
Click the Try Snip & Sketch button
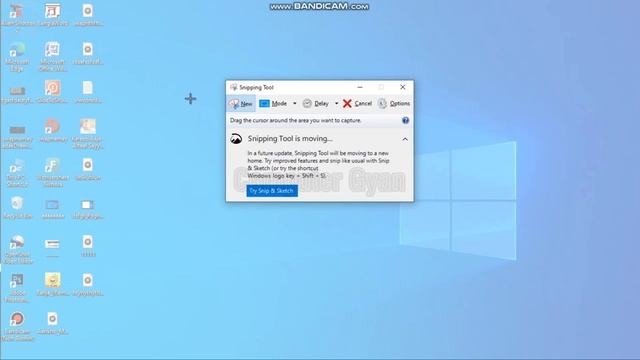(x=272, y=191)
